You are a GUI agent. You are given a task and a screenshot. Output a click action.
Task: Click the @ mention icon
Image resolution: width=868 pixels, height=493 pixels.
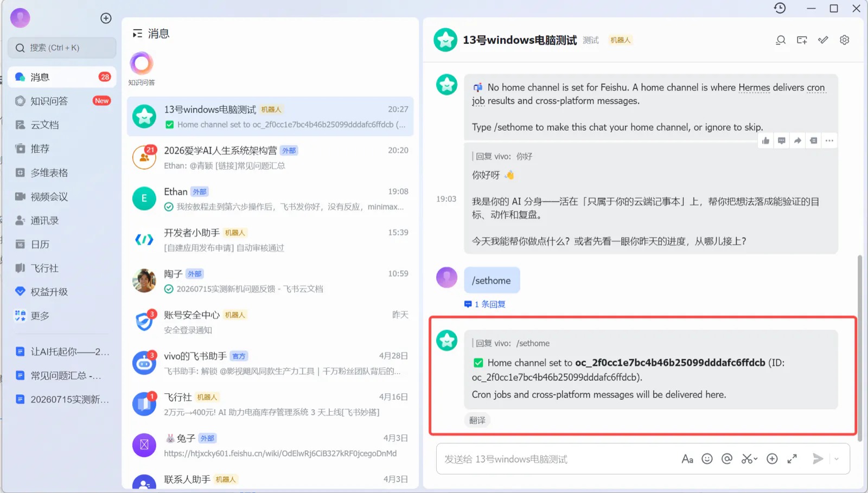[727, 459]
